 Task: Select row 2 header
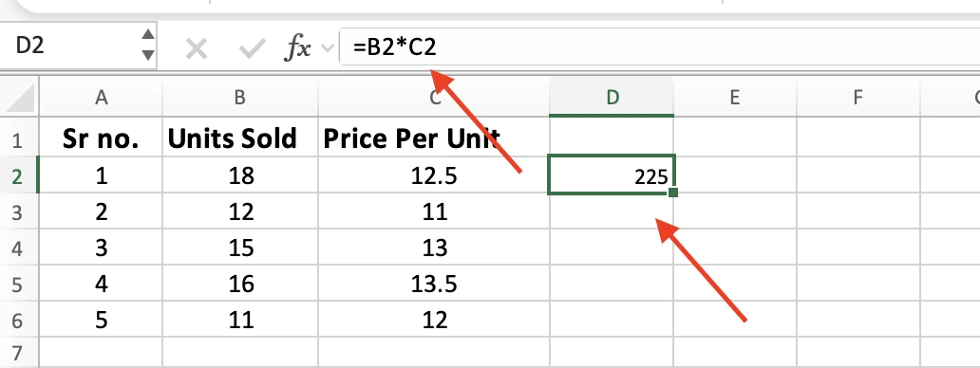(x=19, y=175)
